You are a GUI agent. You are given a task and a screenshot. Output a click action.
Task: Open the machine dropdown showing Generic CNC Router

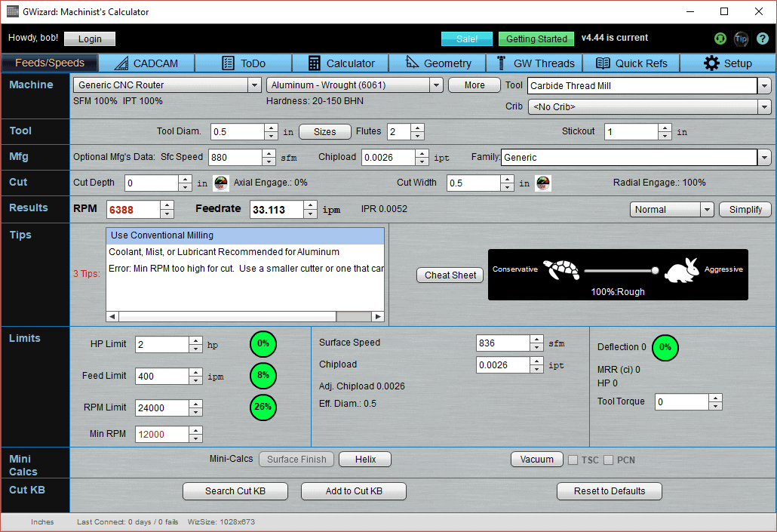click(x=254, y=85)
